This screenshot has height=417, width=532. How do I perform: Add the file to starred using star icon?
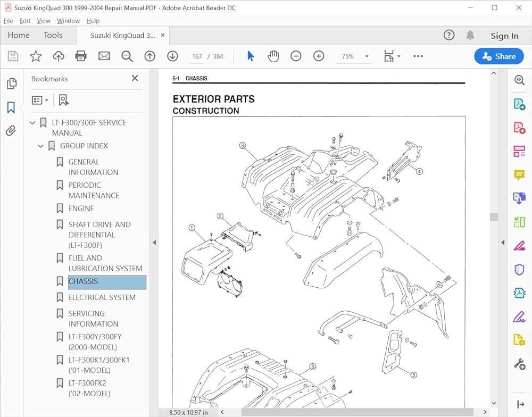36,56
